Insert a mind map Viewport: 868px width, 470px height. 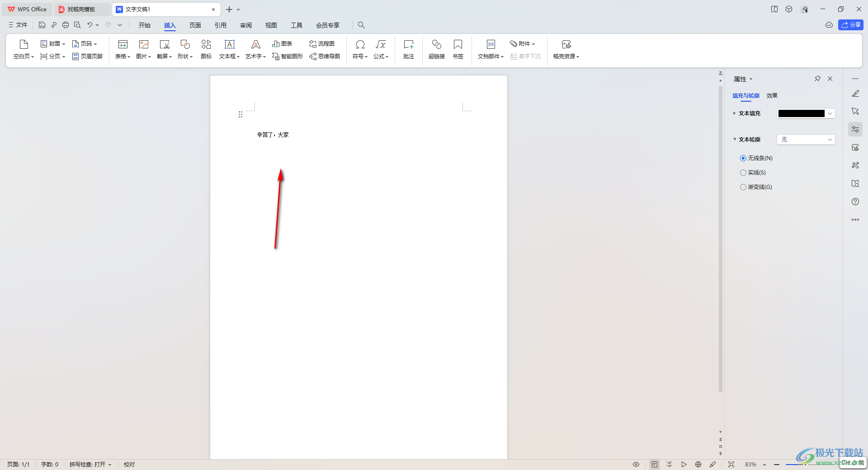(x=325, y=56)
